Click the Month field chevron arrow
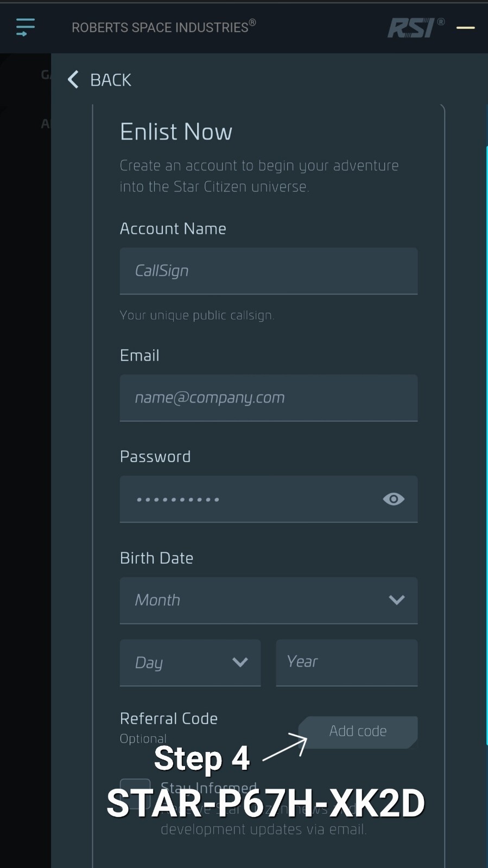 [x=397, y=600]
